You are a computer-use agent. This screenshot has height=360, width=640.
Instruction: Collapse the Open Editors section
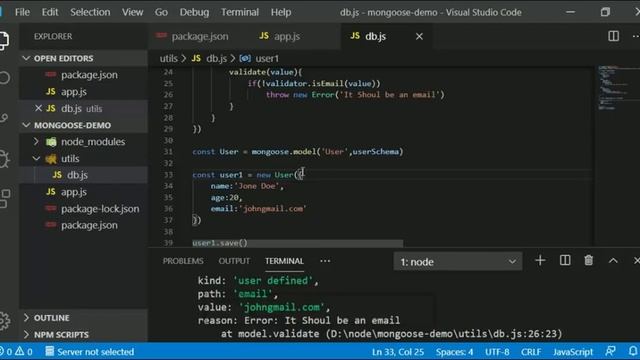pos(26,59)
